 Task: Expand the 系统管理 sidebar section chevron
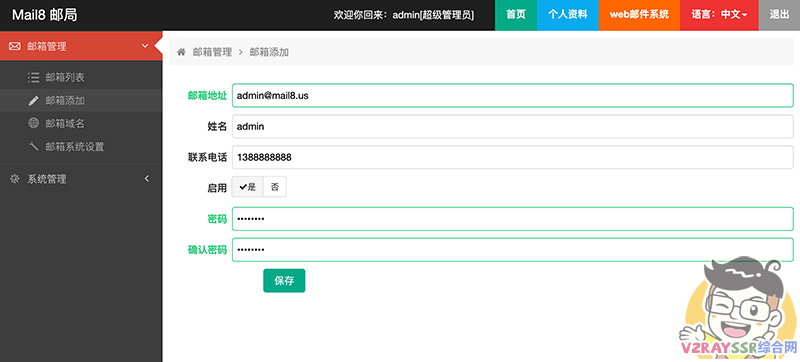147,178
